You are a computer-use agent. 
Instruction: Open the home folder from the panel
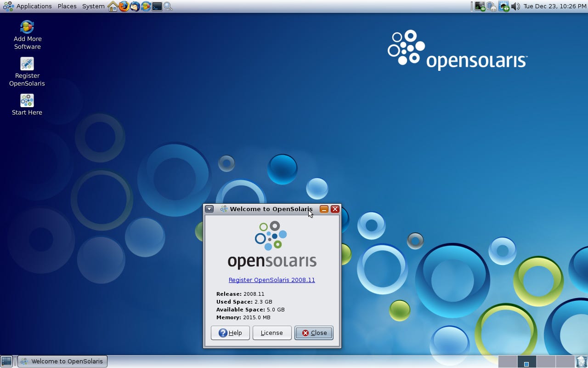pos(112,6)
